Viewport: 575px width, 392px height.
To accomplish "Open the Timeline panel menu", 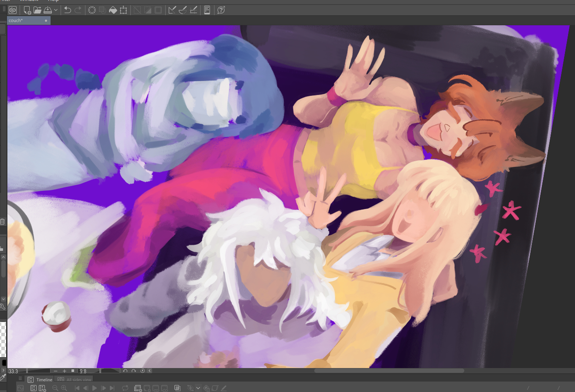I will coord(20,379).
